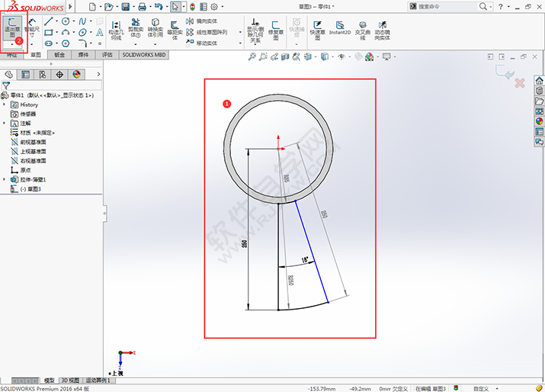Choose the 等距实体 offset entities tool

click(175, 30)
